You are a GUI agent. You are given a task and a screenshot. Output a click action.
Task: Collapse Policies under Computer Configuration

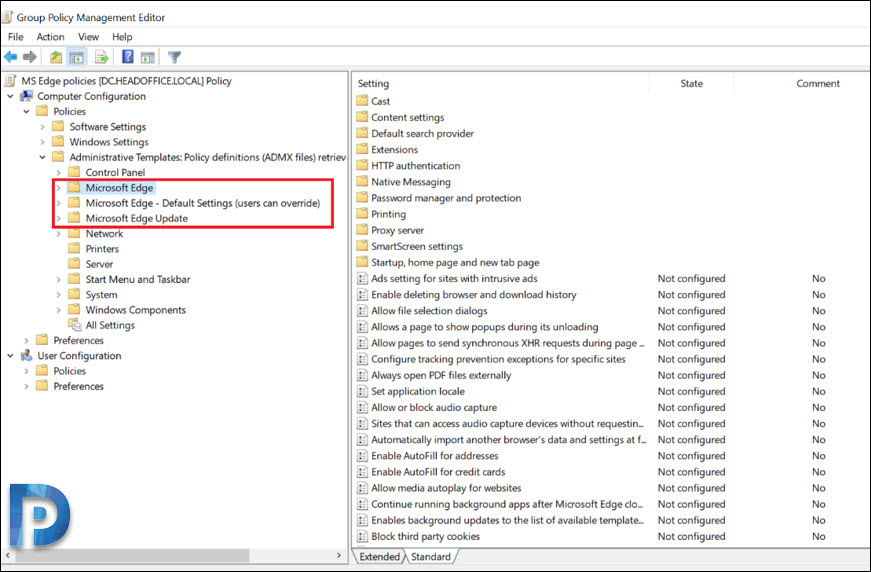point(27,111)
